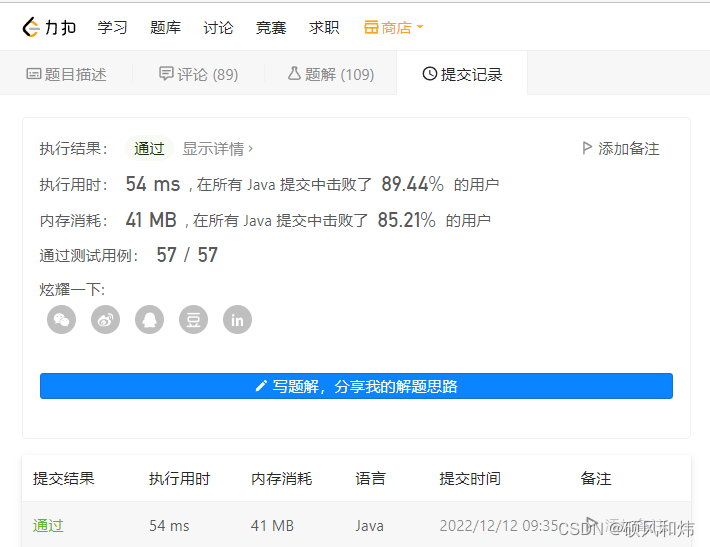The width and height of the screenshot is (710, 547).
Task: Click the 备注 column header
Action: [596, 479]
